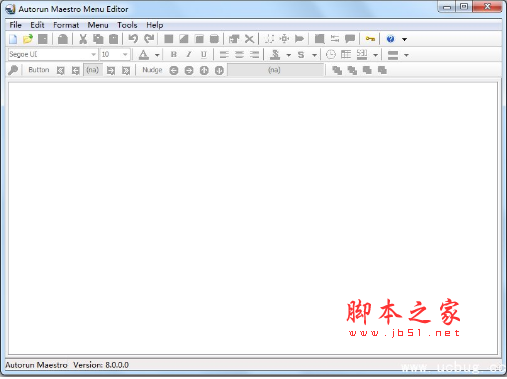The height and width of the screenshot is (379, 507).
Task: Align text to the right
Action: click(254, 54)
